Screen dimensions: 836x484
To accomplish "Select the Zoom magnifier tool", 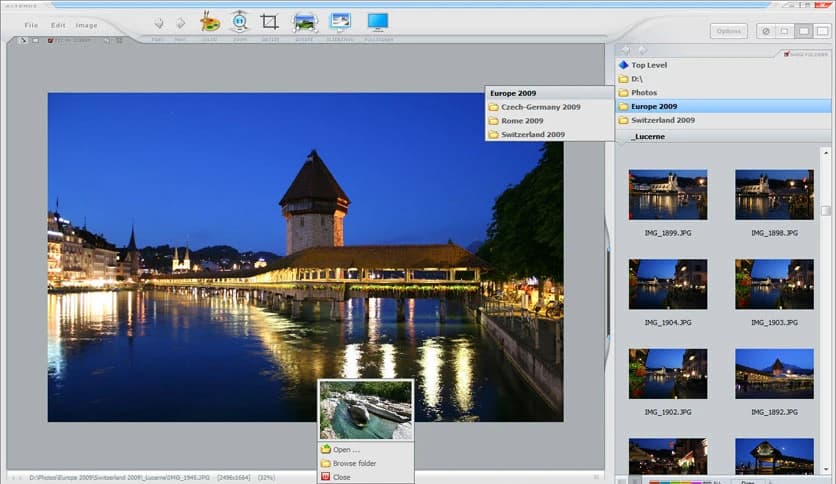I will [240, 22].
